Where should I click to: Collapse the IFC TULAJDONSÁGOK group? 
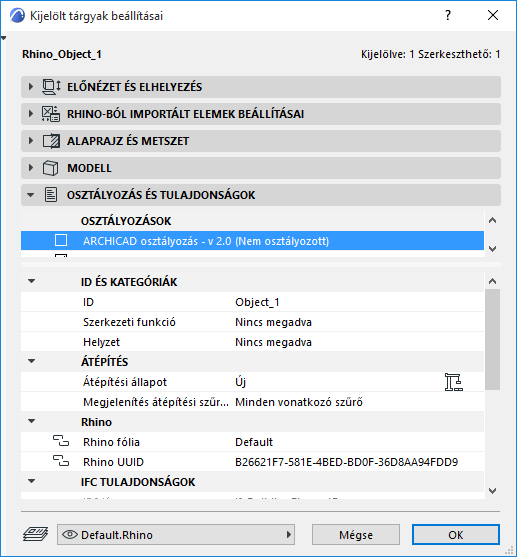click(32, 481)
